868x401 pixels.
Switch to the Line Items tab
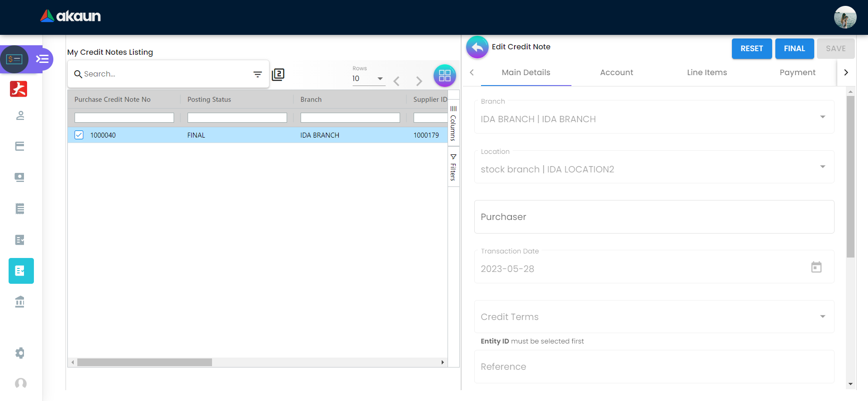[707, 72]
